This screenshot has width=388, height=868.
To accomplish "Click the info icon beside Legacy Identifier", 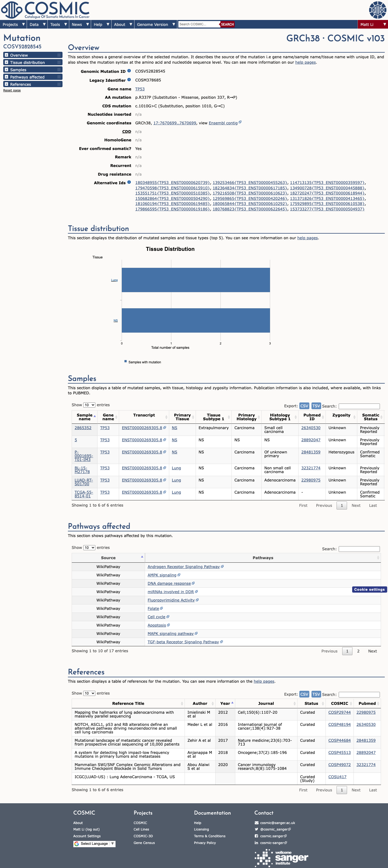I will click(129, 80).
